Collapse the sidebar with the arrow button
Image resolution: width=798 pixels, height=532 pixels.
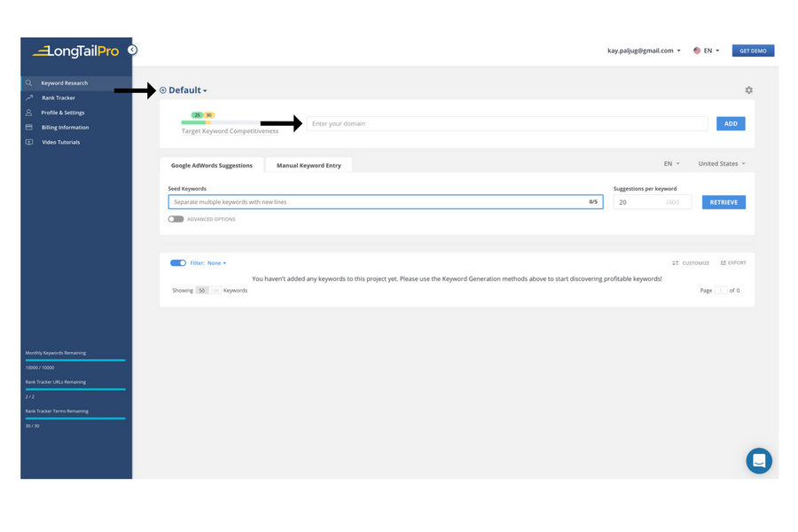pyautogui.click(x=132, y=50)
